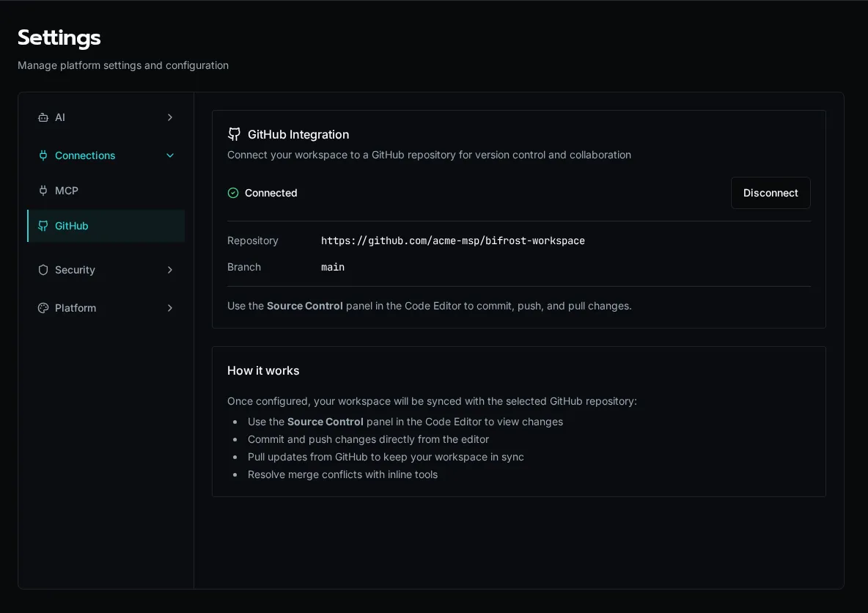The height and width of the screenshot is (613, 868).
Task: Click the GitHub Integration title
Action: pos(298,135)
